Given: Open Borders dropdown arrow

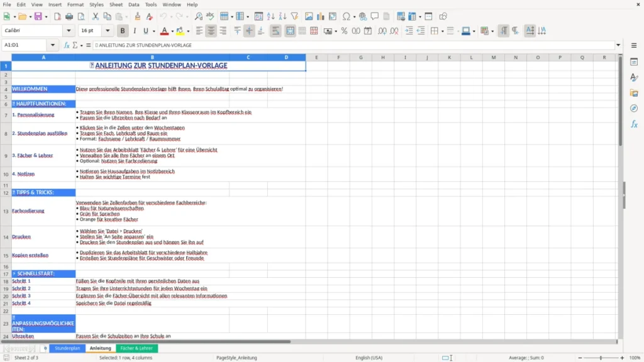Looking at the screenshot, I should (x=442, y=31).
